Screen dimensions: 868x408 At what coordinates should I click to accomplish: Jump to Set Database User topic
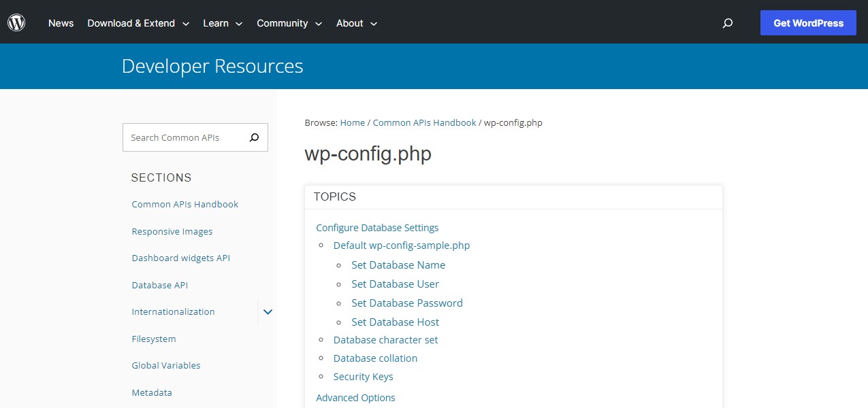(396, 284)
